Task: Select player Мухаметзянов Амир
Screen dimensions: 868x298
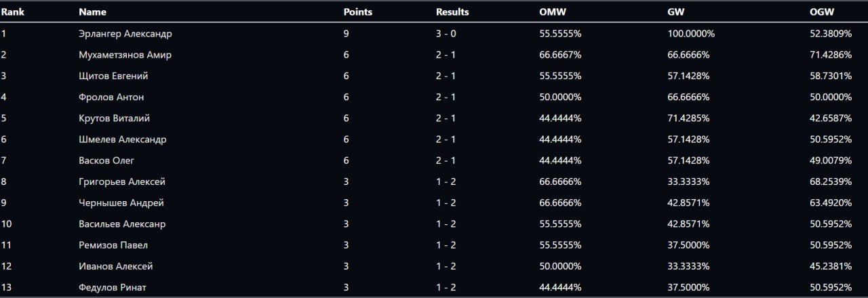Action: coord(125,55)
